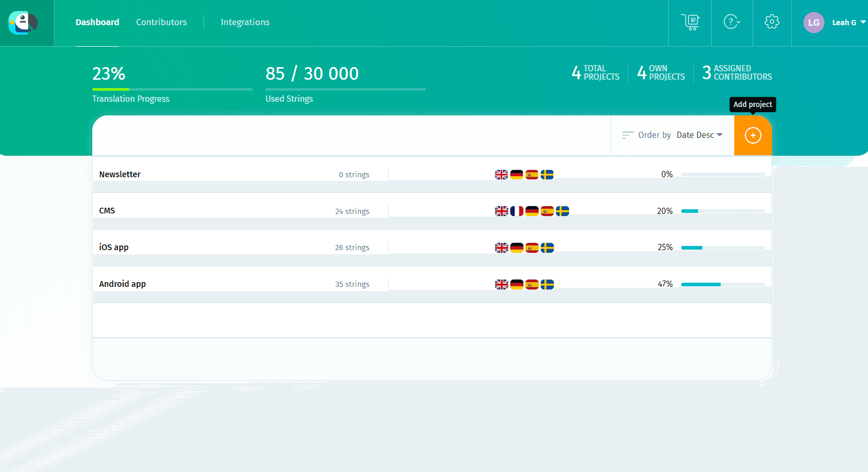Click the German flag in CMS row

click(x=532, y=211)
